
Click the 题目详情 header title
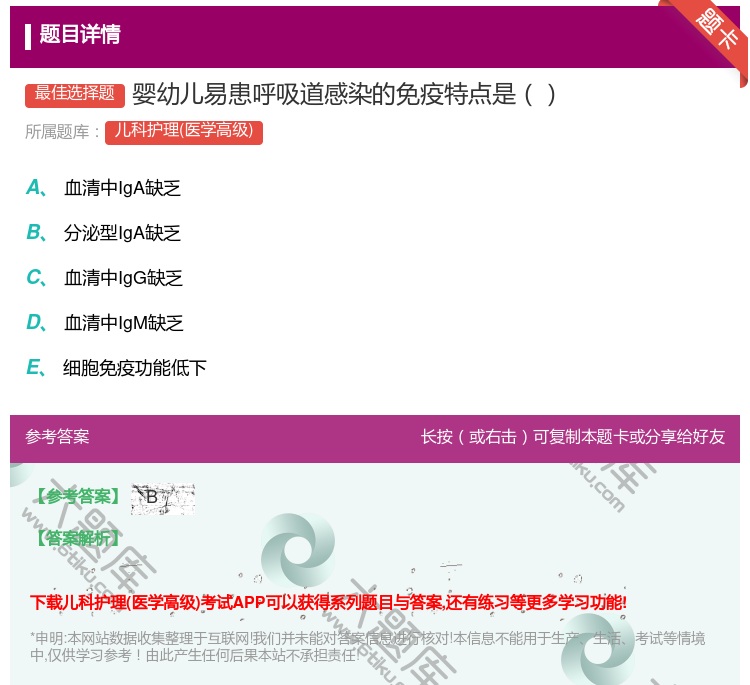click(80, 35)
